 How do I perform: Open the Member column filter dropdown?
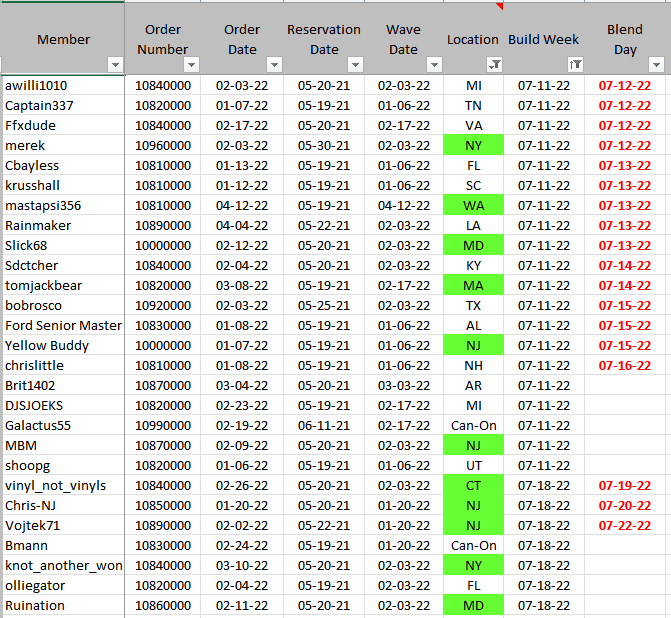(x=114, y=65)
